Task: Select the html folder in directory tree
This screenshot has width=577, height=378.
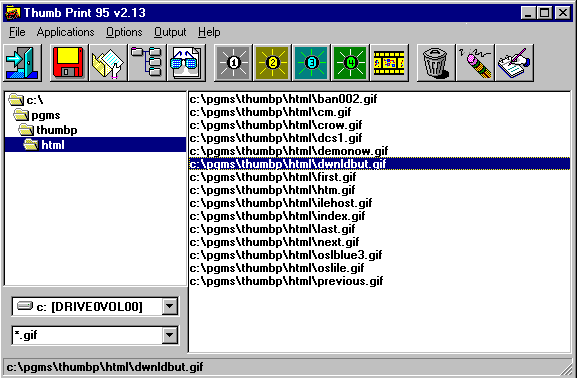Action: [x=95, y=145]
